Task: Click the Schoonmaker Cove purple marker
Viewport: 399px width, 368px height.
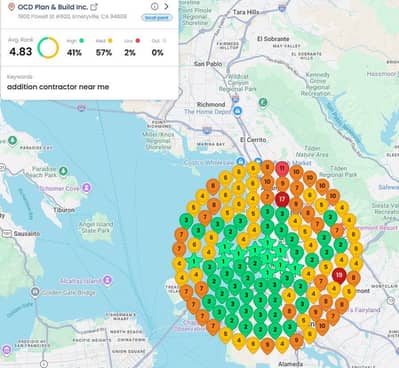Action: pyautogui.click(x=87, y=188)
